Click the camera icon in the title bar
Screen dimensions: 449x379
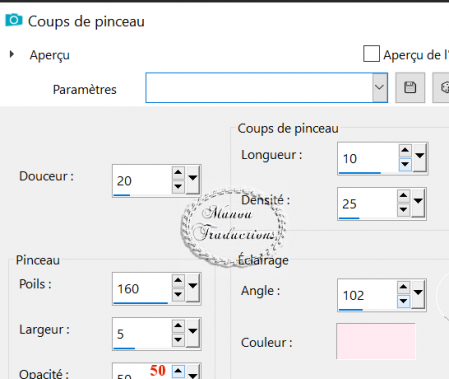tap(14, 21)
